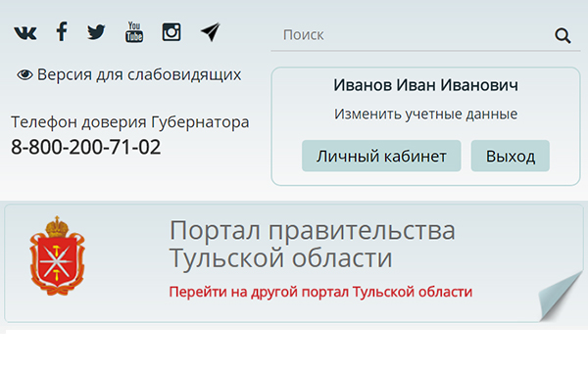This screenshot has width=588, height=370.
Task: Open Версия для слабовидящих link
Action: 139,75
